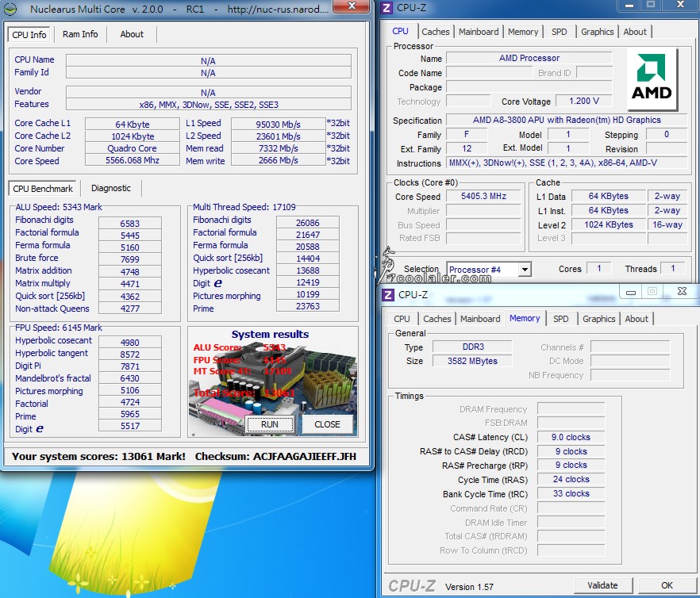Click the Multi Thread Prime score 23763
The height and width of the screenshot is (598, 700).
(308, 306)
